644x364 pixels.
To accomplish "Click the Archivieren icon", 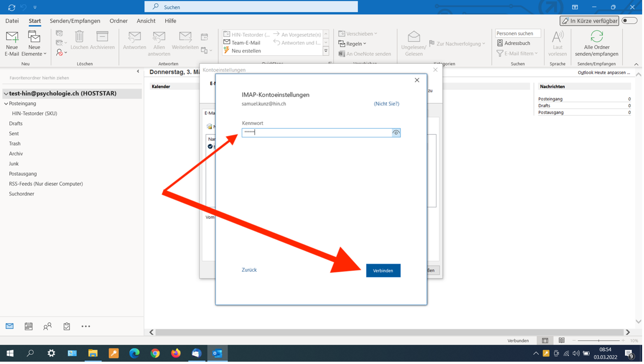I will click(x=102, y=37).
